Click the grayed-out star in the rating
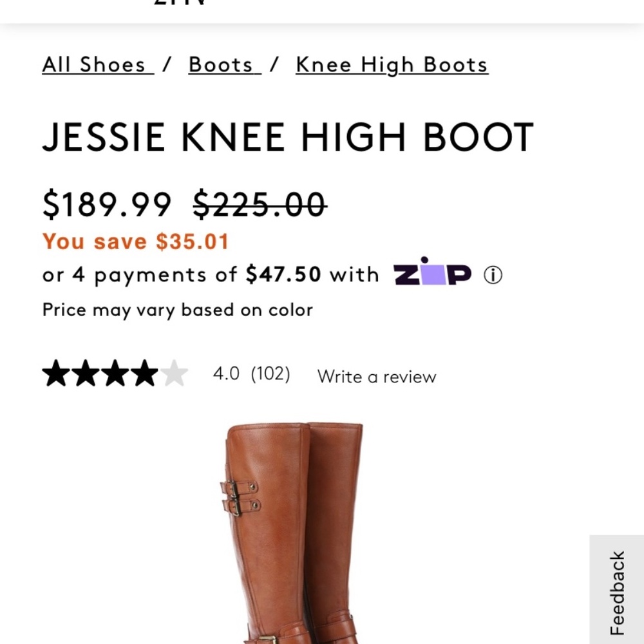Screen dimensions: 644x644 click(x=175, y=374)
